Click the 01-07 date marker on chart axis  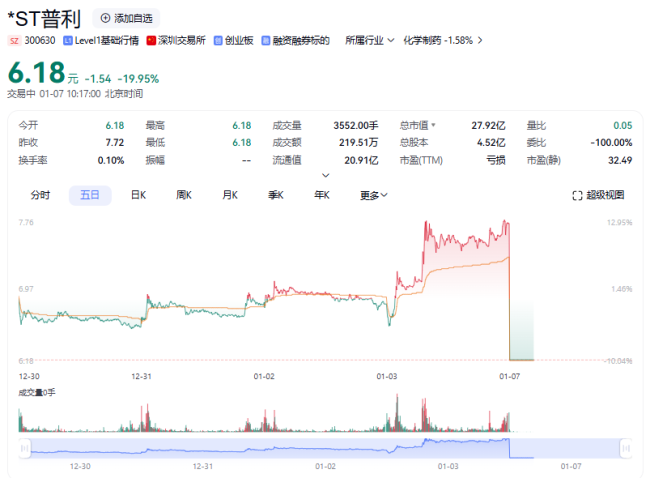pyautogui.click(x=509, y=376)
